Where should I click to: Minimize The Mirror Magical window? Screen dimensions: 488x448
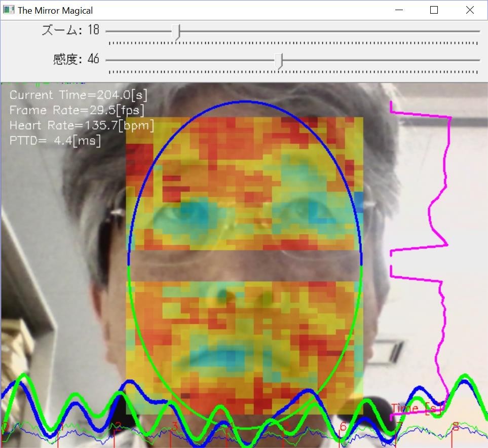[x=400, y=10]
